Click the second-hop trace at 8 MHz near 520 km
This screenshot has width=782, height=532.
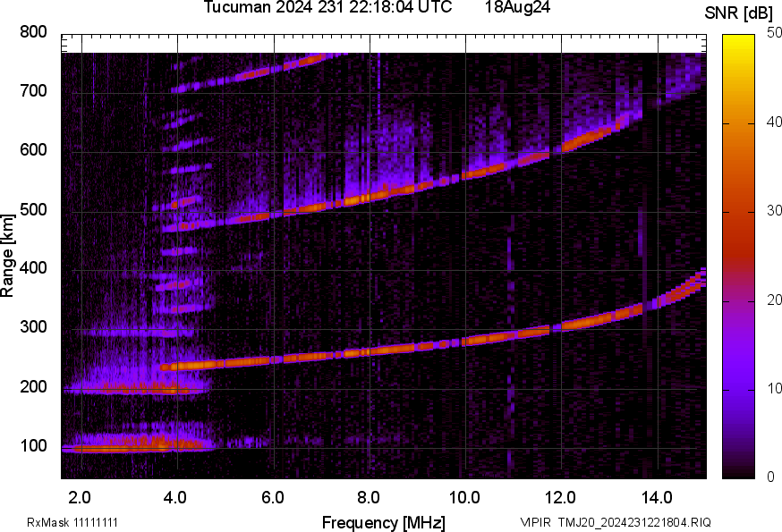point(370,197)
